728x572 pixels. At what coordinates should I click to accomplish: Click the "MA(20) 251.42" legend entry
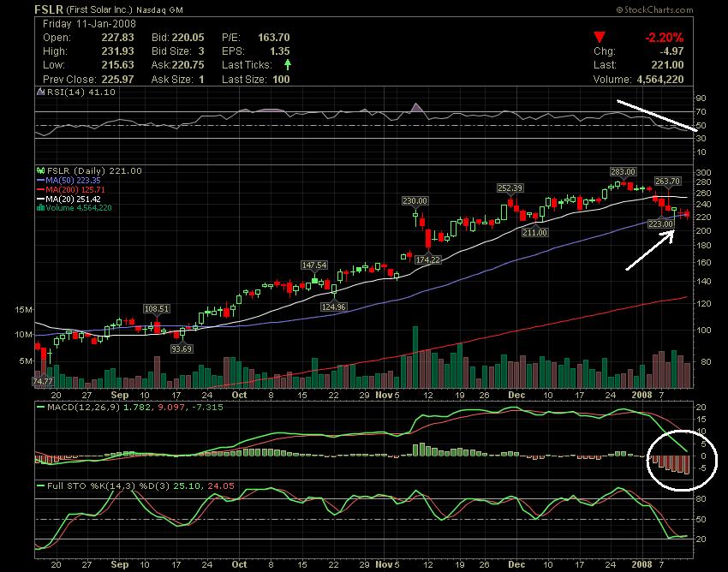point(73,199)
